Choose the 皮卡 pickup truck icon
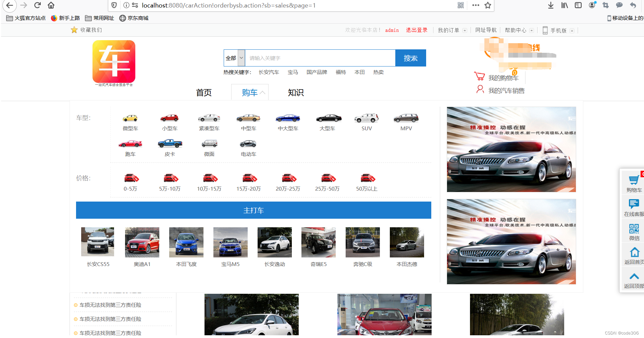 click(170, 143)
